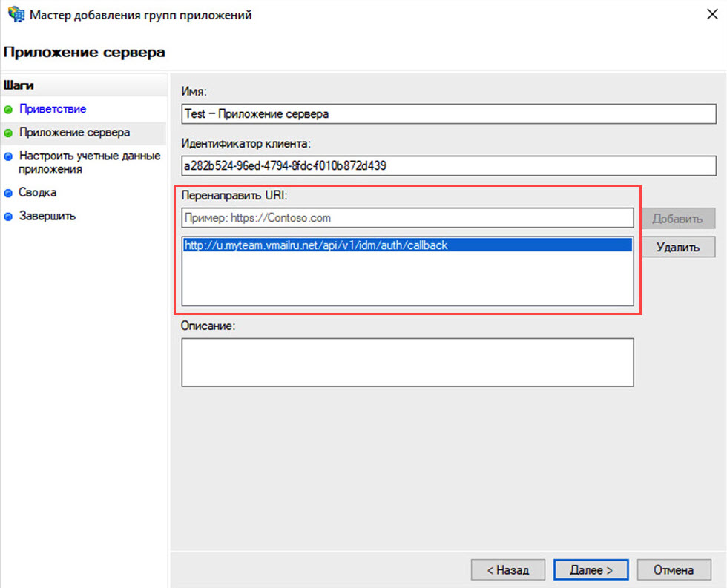Select the Завершить step in the list
The width and height of the screenshot is (727, 588).
click(x=47, y=216)
